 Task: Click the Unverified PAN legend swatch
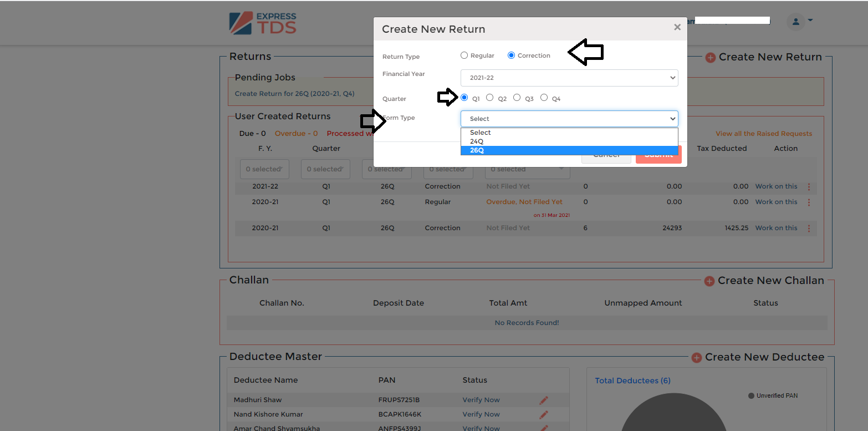pyautogui.click(x=752, y=395)
